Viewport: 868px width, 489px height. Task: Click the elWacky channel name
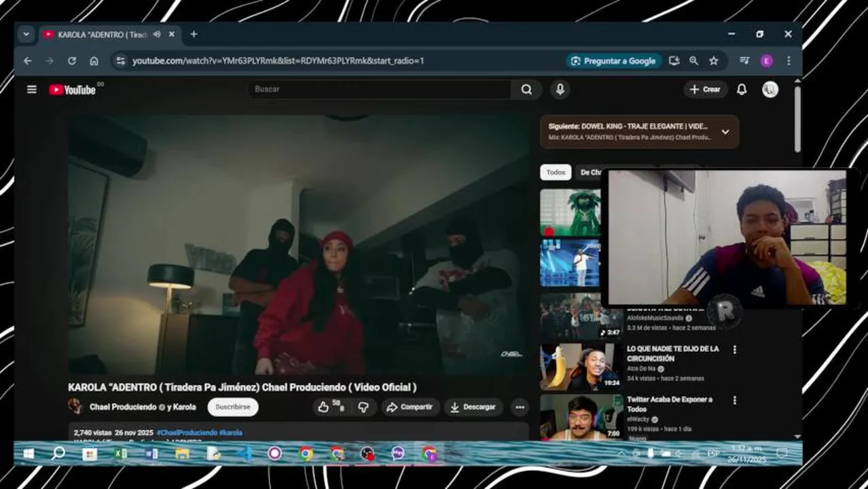click(x=637, y=420)
